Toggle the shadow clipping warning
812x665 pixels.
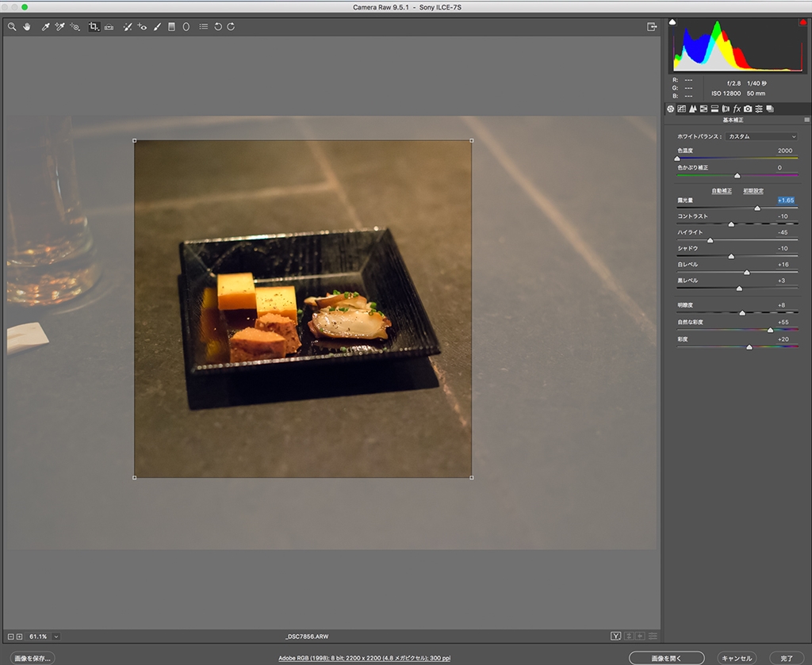point(673,22)
